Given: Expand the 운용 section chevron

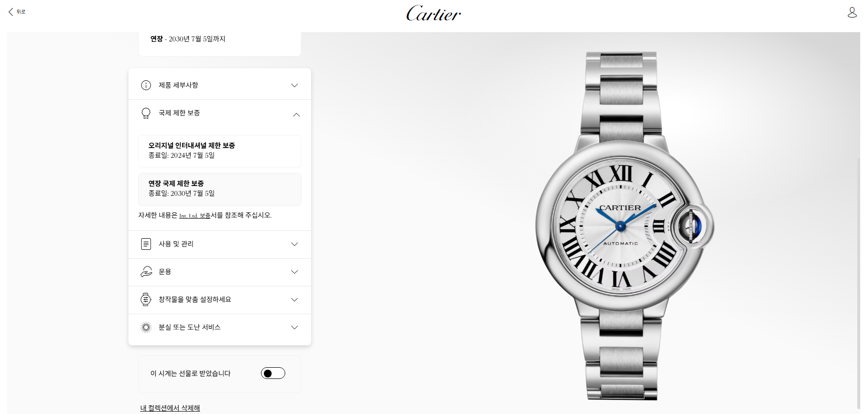Looking at the screenshot, I should point(295,272).
